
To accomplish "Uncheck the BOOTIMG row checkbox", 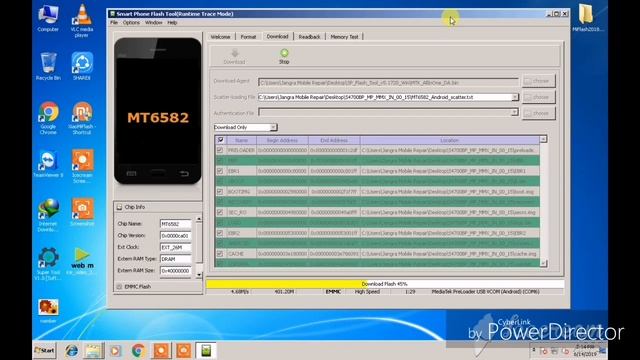I will coord(220,191).
